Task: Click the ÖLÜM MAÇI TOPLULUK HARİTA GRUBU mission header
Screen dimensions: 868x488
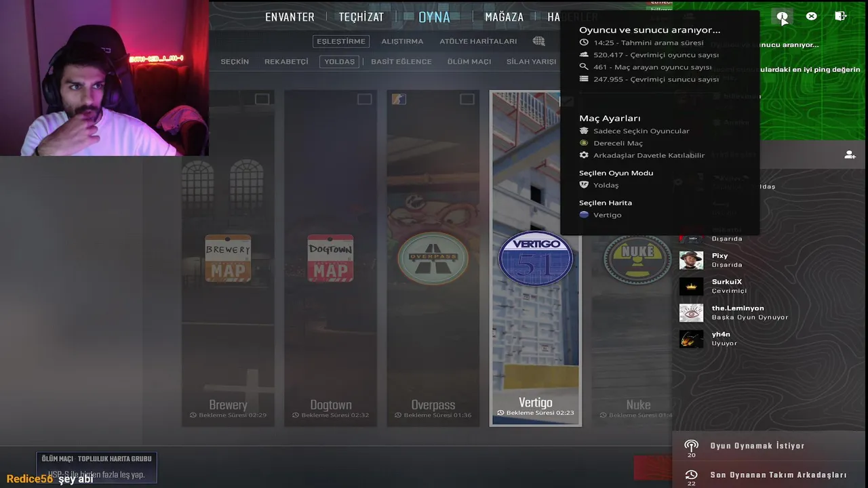Action: (x=97, y=459)
